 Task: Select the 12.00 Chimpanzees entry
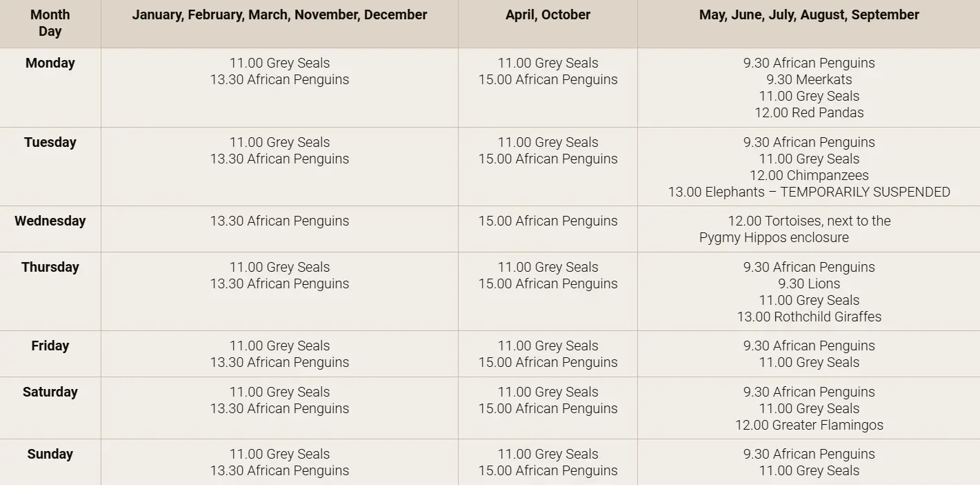click(809, 175)
